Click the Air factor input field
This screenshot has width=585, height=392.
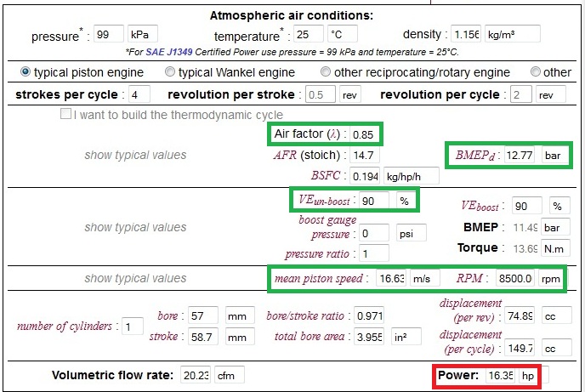pos(362,134)
